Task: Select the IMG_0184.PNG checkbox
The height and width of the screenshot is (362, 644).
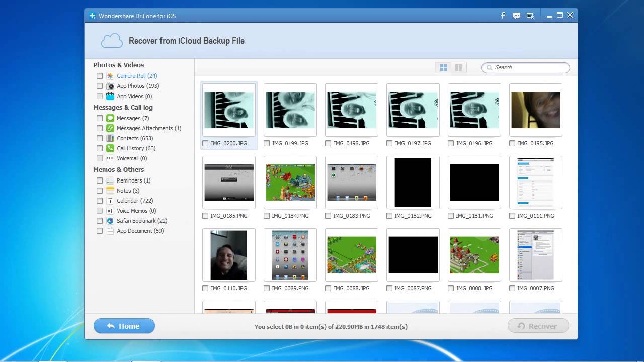Action: click(267, 216)
